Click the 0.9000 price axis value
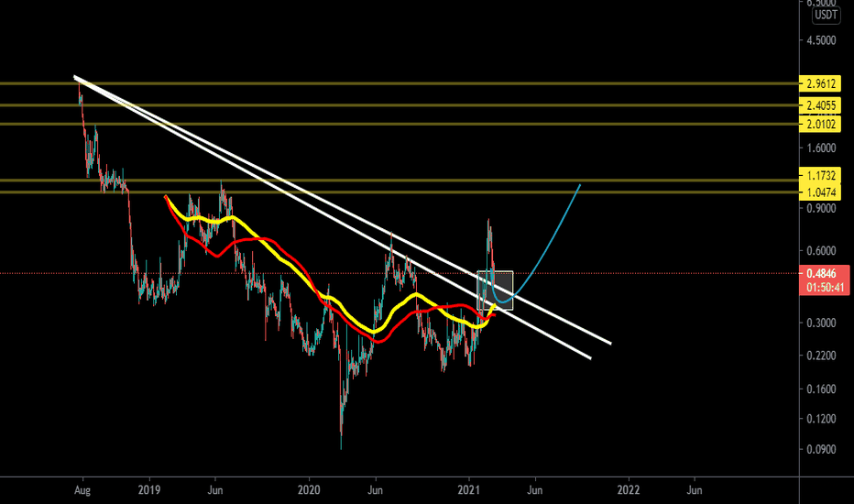This screenshot has height=504, width=854. pos(821,208)
